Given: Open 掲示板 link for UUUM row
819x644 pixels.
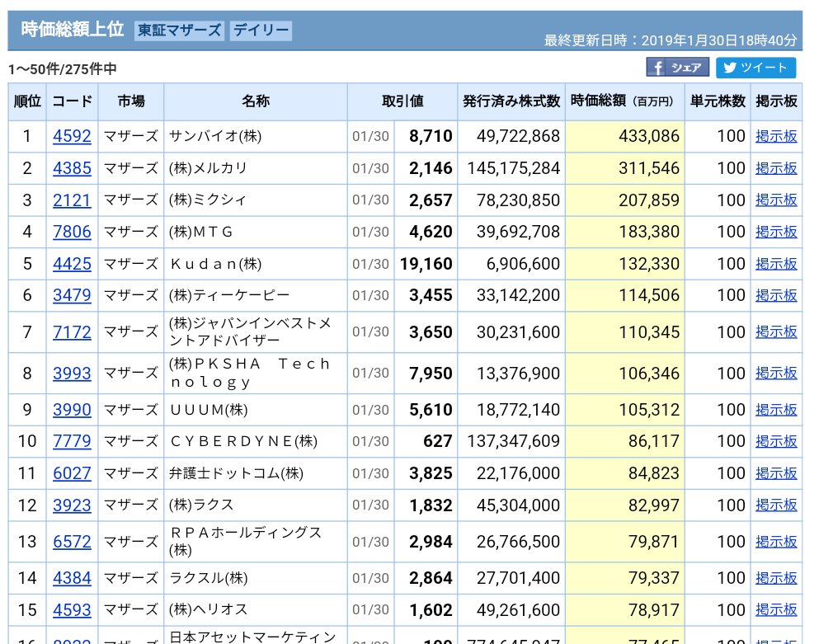Looking at the screenshot, I should [x=776, y=410].
